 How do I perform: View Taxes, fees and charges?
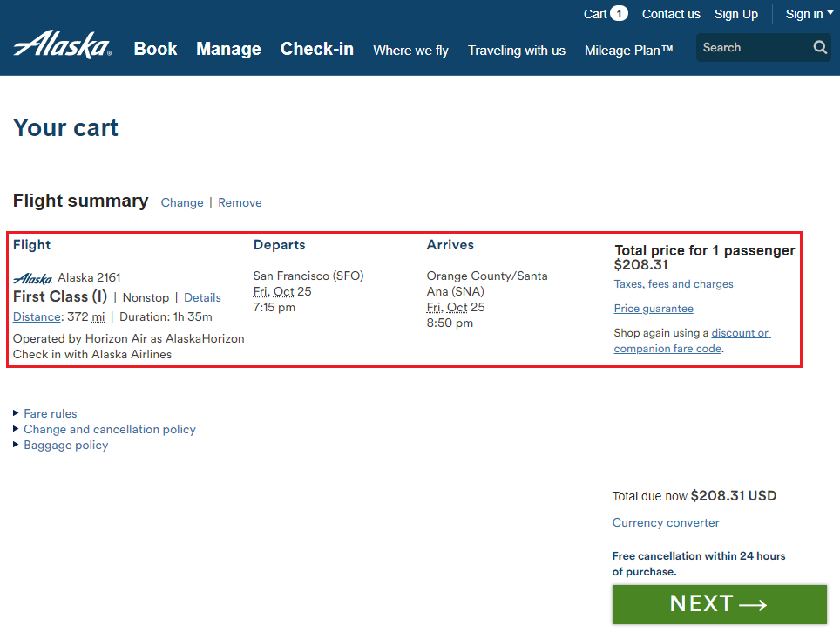pos(674,284)
